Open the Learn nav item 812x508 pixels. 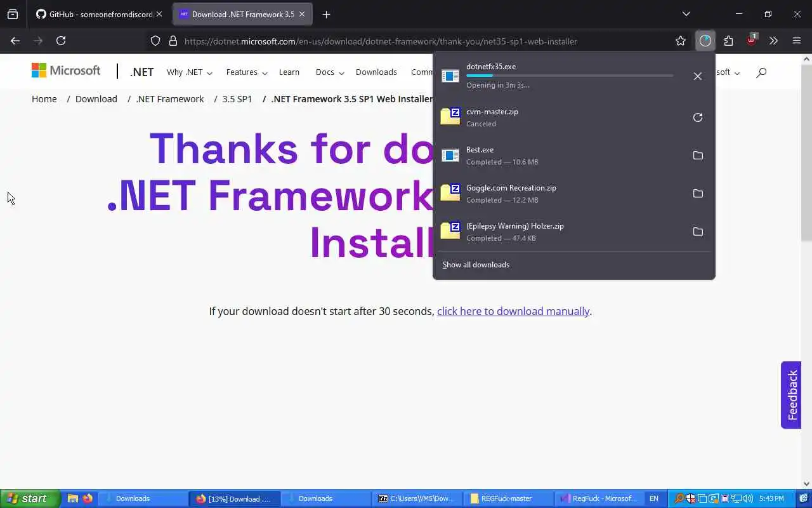(x=289, y=72)
